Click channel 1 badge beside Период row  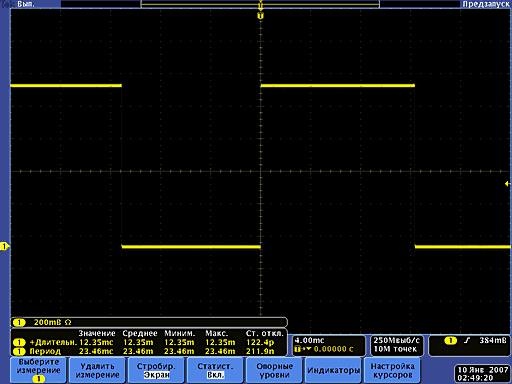pos(19,351)
